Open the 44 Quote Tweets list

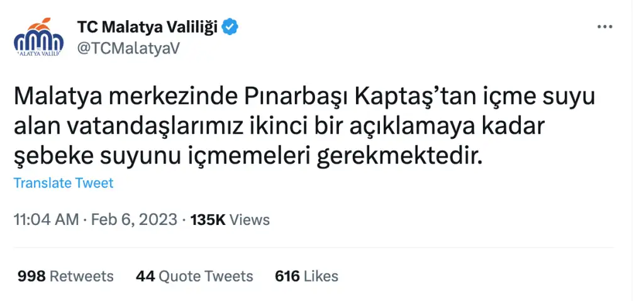(x=194, y=276)
